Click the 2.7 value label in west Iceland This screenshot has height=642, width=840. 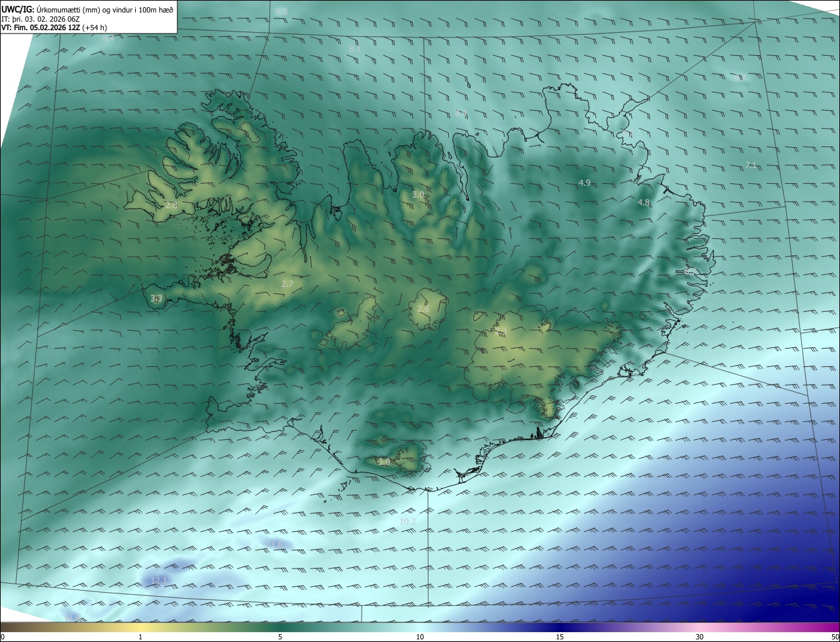(287, 284)
